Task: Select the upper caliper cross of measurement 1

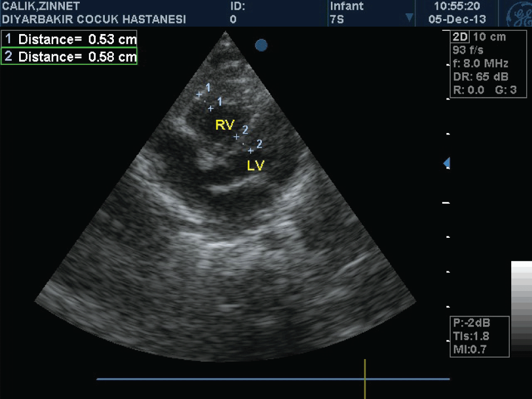Action: 199,95
